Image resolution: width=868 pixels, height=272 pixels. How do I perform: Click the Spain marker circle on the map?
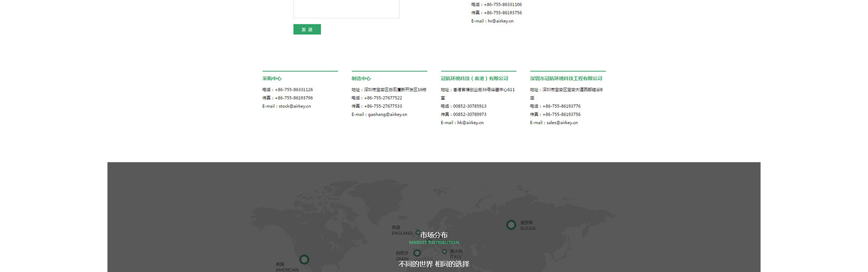(x=417, y=253)
